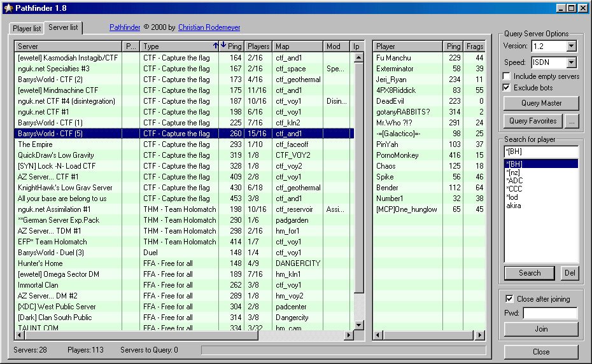Click the Query Favorites button
Screen dimensions: 592x364
(533, 121)
